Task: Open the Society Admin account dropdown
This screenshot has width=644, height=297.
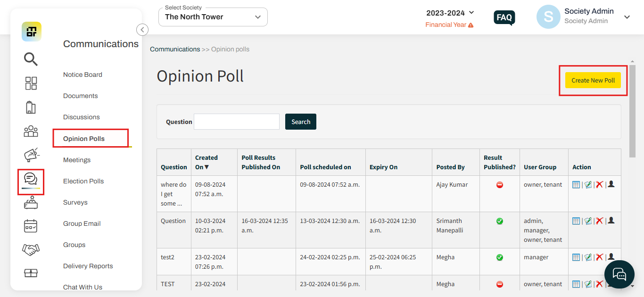Action: point(627,16)
